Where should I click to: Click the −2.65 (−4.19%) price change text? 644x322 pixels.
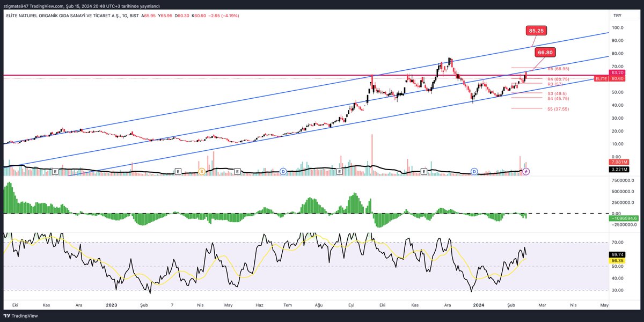click(224, 16)
